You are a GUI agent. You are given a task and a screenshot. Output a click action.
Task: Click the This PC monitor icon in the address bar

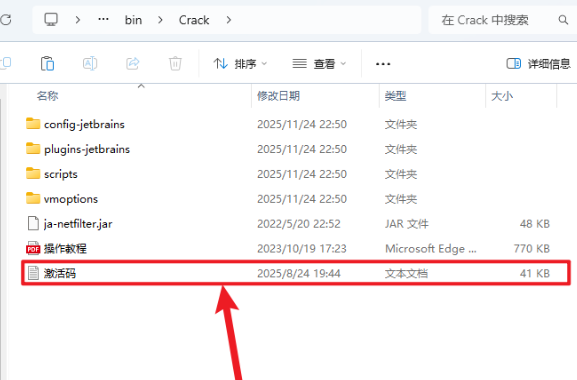click(x=51, y=19)
